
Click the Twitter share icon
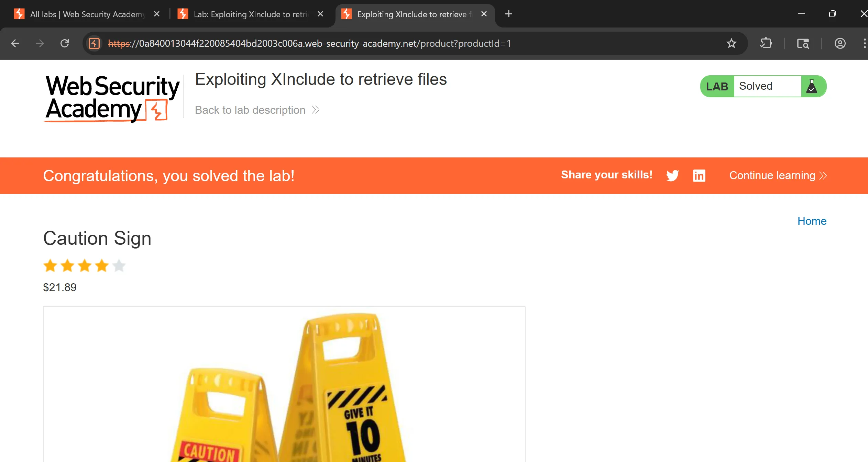point(672,175)
